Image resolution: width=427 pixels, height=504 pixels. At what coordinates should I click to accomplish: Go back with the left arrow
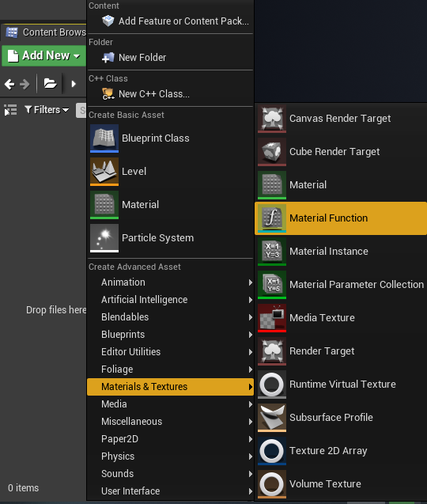tap(9, 84)
